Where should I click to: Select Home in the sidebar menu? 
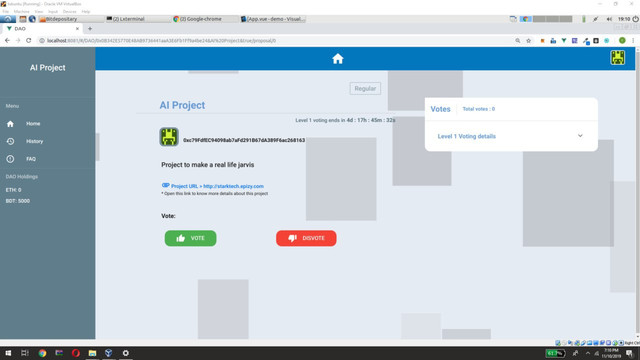click(x=33, y=124)
